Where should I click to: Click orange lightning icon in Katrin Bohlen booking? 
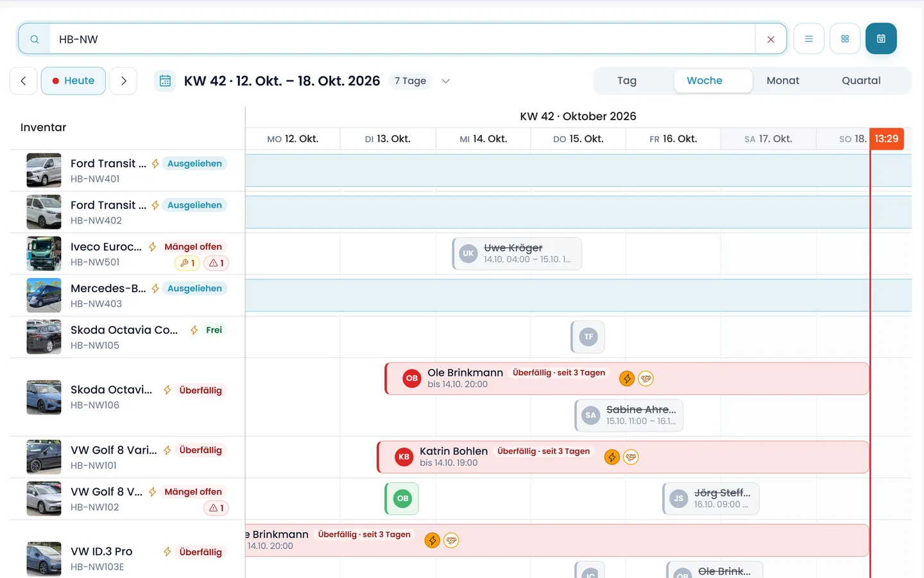point(612,457)
